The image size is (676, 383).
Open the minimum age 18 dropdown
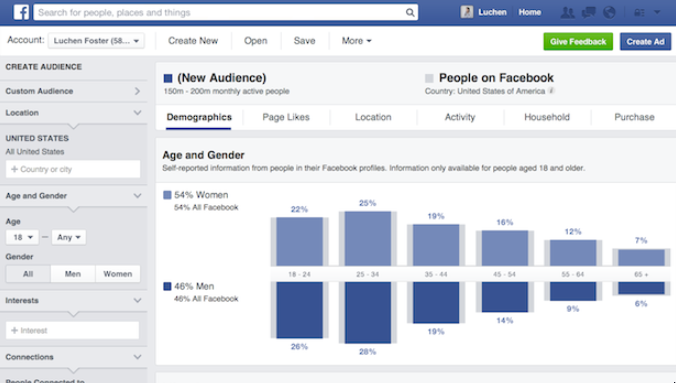click(22, 237)
